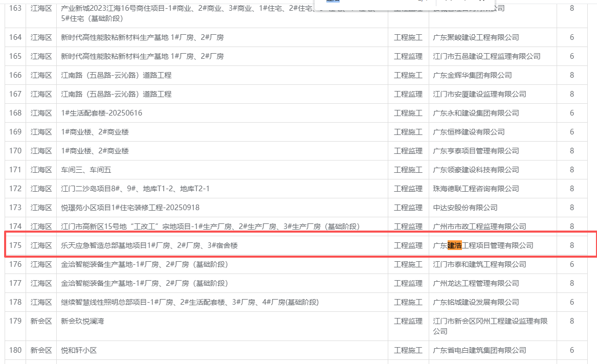Select 广州龙达工程管理有限公司 company cell

(x=476, y=283)
